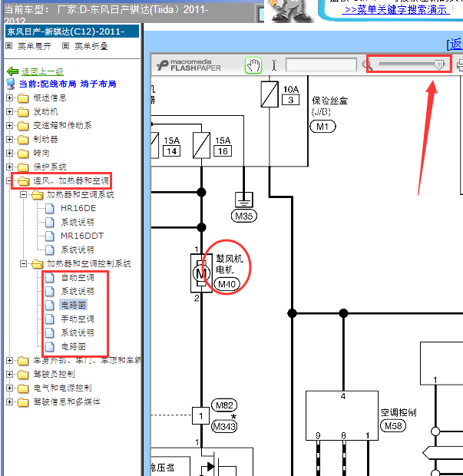
Task: Open 系统说明 under 手动空调
Action: click(78, 332)
